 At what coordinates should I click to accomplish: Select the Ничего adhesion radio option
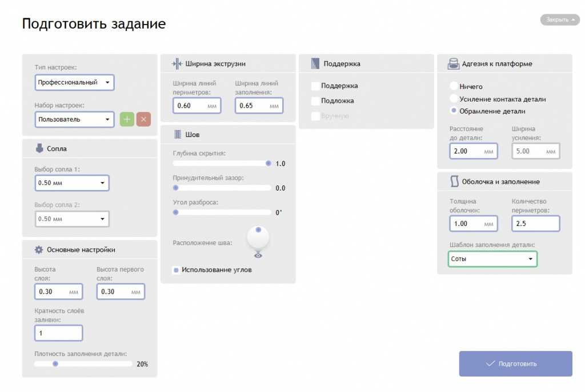454,87
